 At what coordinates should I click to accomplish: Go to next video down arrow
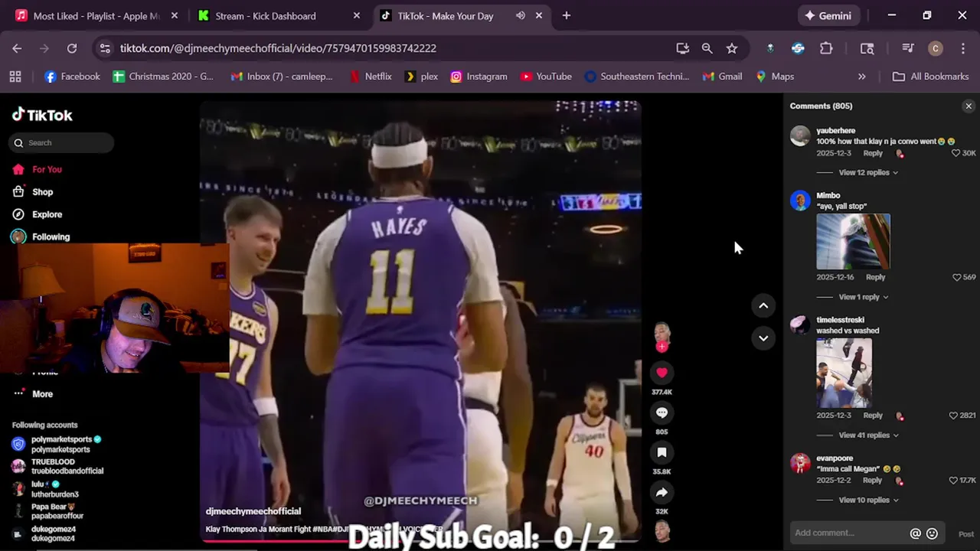pyautogui.click(x=763, y=337)
